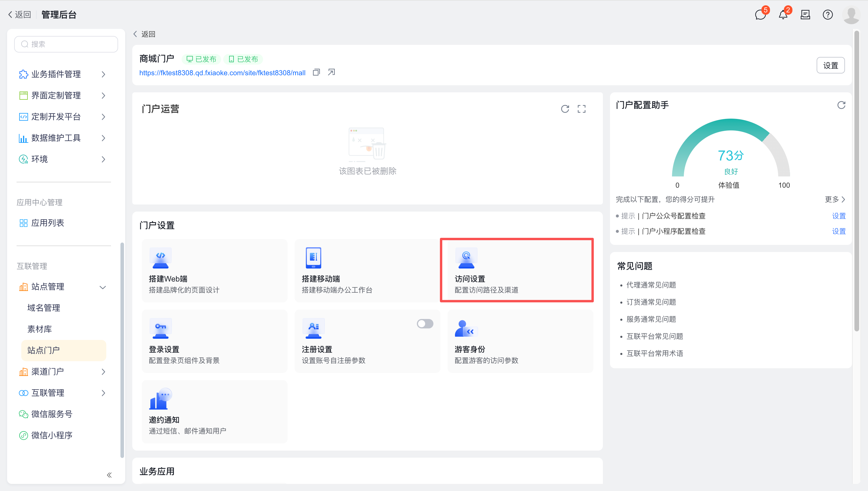The width and height of the screenshot is (868, 491).
Task: Click the 73分 score gauge
Action: coord(730,156)
